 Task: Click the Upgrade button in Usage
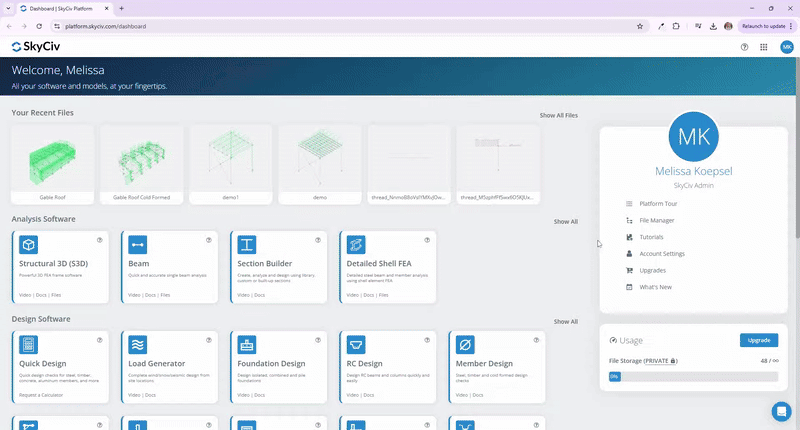(758, 340)
